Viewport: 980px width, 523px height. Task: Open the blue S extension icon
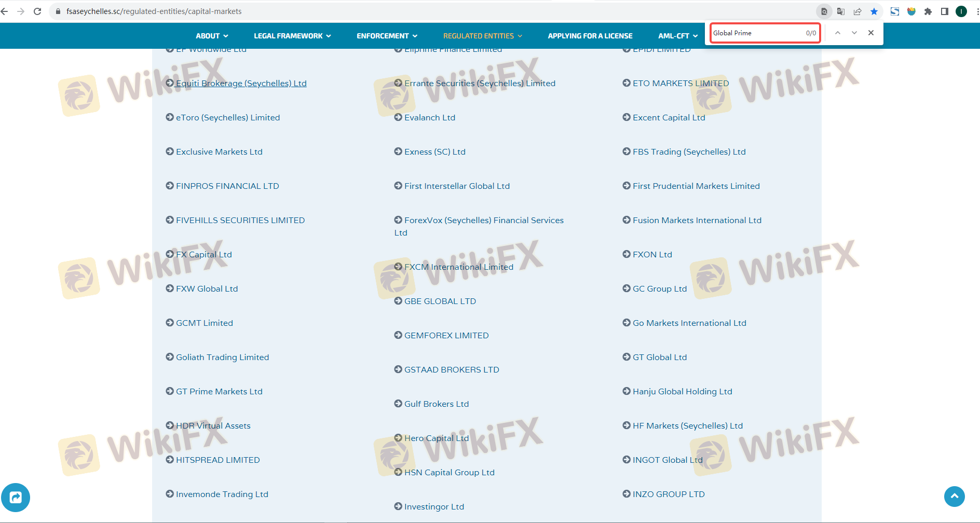tap(895, 11)
